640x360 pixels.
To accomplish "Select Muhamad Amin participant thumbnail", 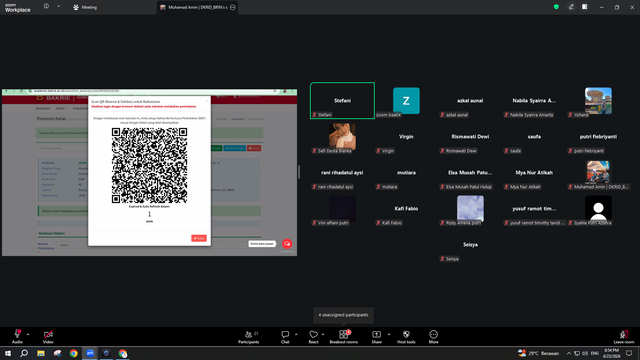I will (598, 172).
